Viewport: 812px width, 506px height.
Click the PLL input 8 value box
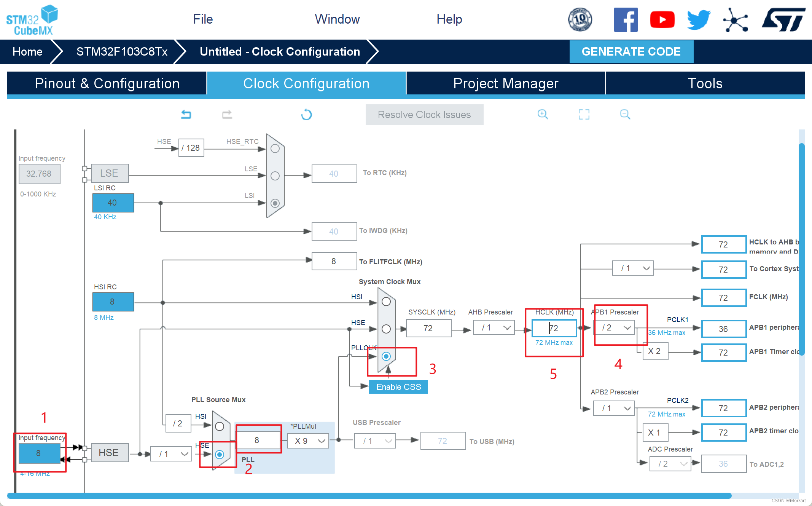click(x=258, y=441)
